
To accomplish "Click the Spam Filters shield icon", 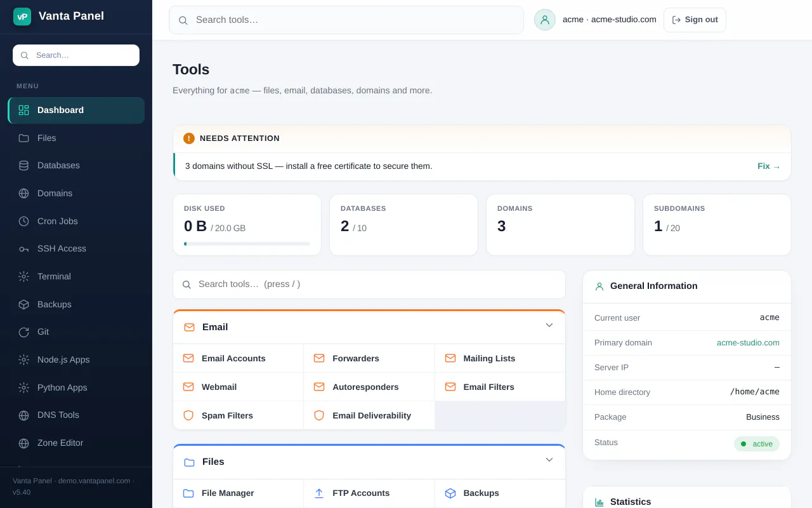I will 188,415.
